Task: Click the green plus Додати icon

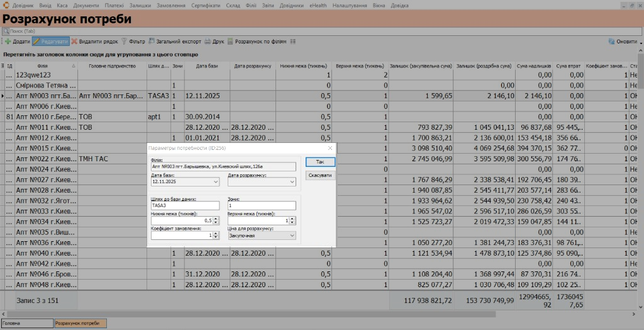Action: coord(8,42)
